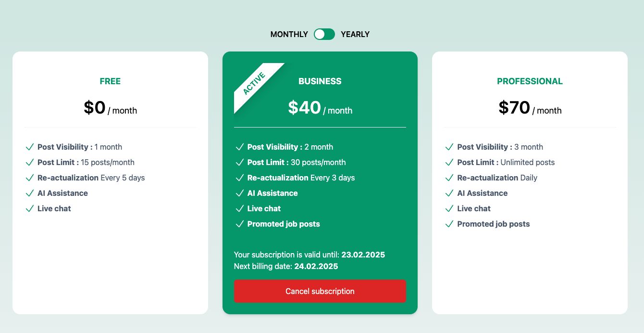The height and width of the screenshot is (333, 644).
Task: Click the MONTHLY billing label
Action: click(289, 34)
